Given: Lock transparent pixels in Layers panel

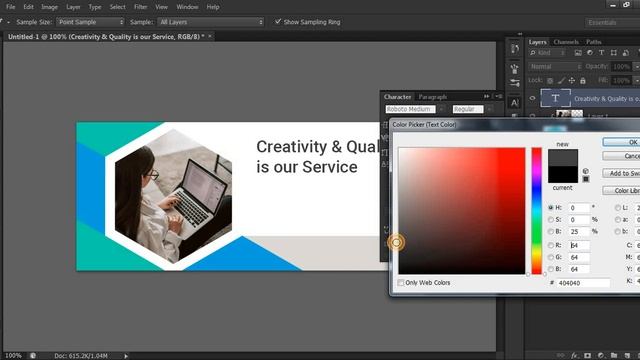Looking at the screenshot, I should pyautogui.click(x=550, y=80).
